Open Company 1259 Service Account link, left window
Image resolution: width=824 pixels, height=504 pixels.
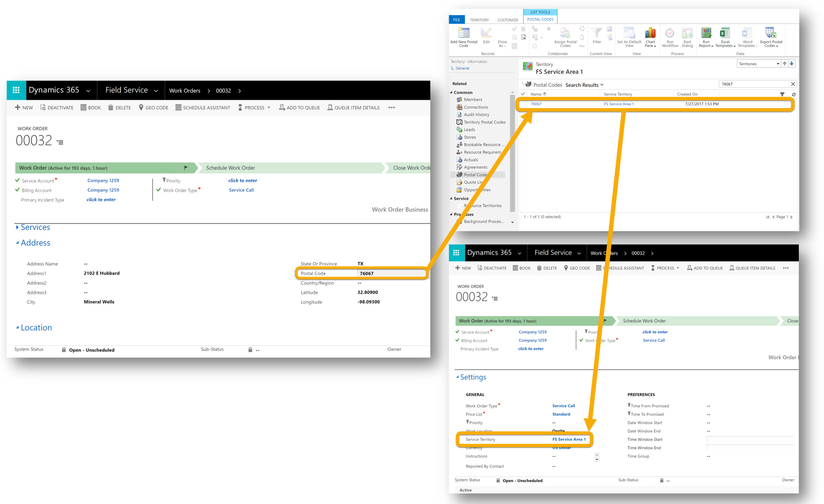pyautogui.click(x=103, y=180)
